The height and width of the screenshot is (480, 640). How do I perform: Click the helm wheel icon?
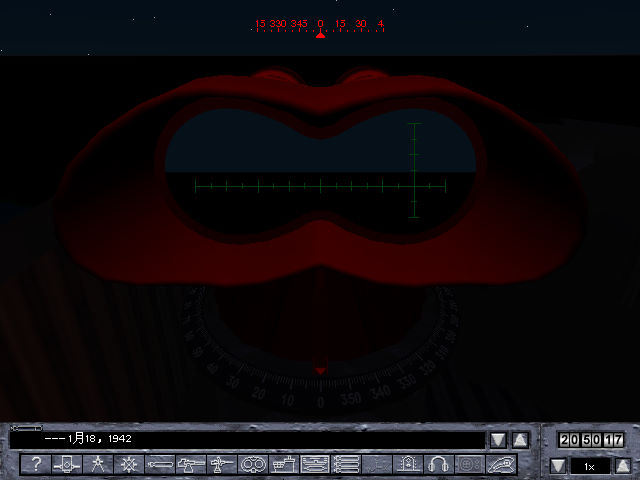129,464
